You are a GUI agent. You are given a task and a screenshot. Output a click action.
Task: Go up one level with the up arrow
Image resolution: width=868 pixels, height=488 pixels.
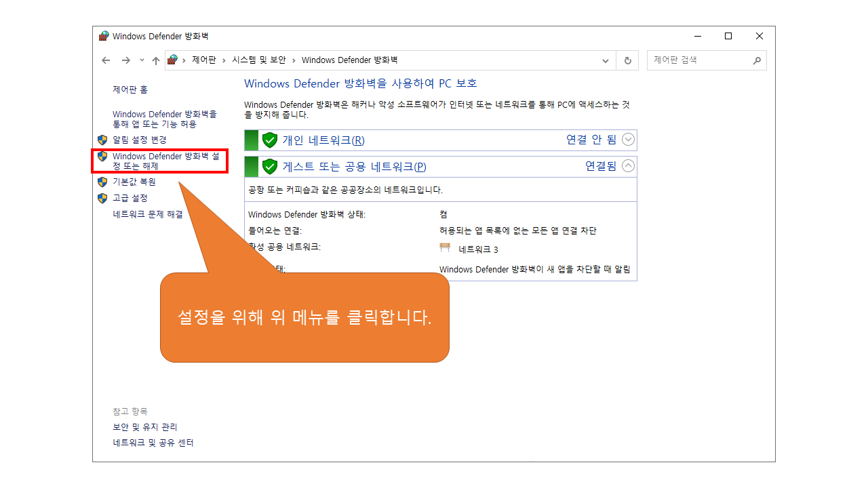[156, 60]
